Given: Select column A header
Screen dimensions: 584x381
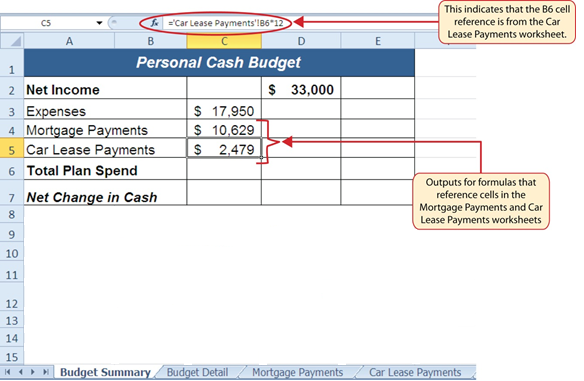Looking at the screenshot, I should coord(69,41).
